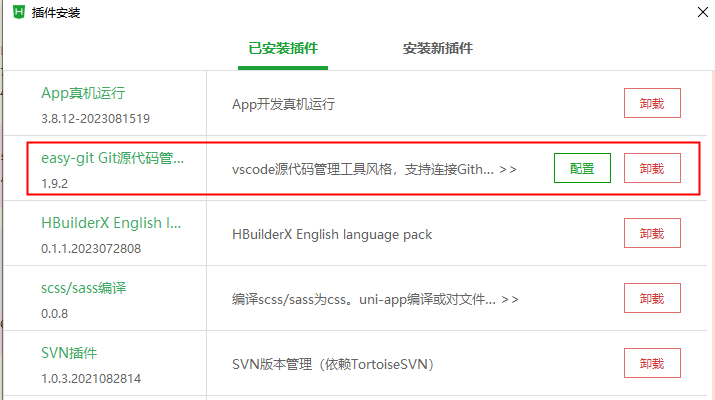Expand easy-git description with >> arrow
715x400 pixels.
508,170
